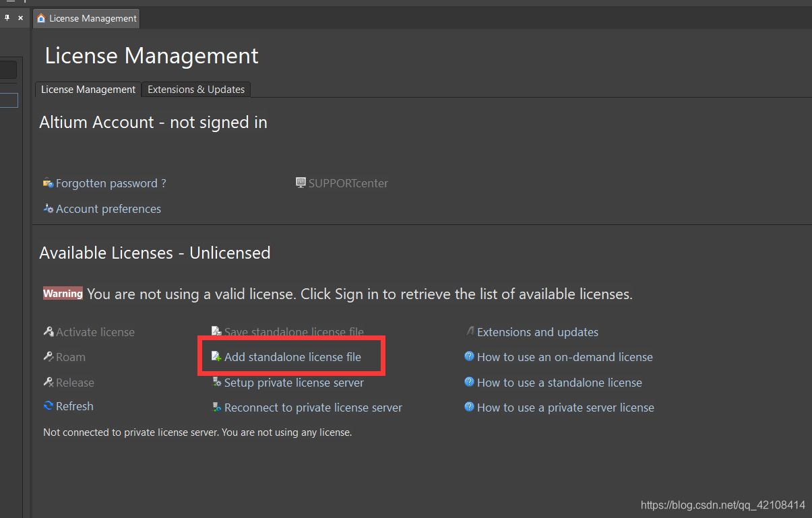The width and height of the screenshot is (812, 518).
Task: Click the Forgotten password lock icon
Action: coord(48,183)
